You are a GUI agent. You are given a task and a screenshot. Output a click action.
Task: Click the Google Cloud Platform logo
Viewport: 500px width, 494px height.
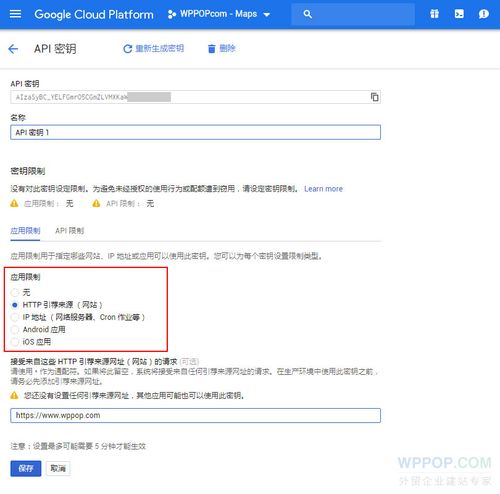pyautogui.click(x=94, y=14)
